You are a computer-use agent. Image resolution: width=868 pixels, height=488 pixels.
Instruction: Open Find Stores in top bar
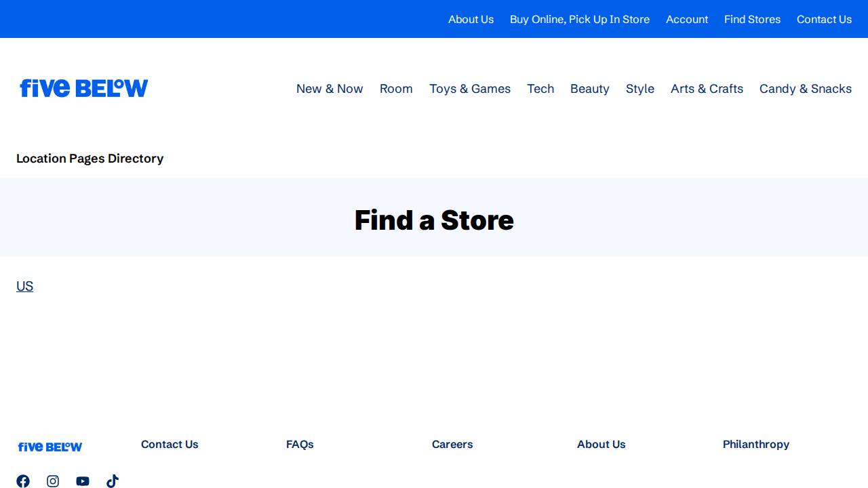(752, 19)
